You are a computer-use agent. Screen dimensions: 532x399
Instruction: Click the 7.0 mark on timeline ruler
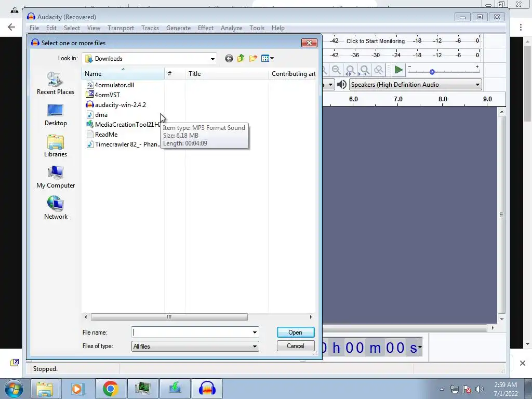click(398, 99)
